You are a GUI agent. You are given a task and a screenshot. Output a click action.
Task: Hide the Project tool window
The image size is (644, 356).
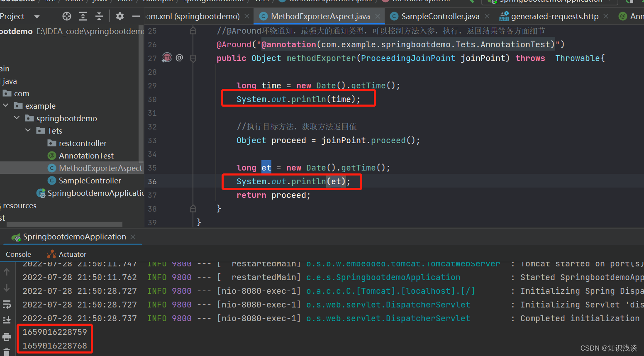136,16
